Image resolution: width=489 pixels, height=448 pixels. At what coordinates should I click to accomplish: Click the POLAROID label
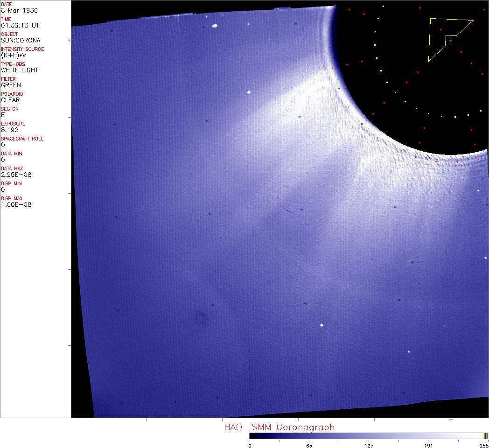point(12,94)
